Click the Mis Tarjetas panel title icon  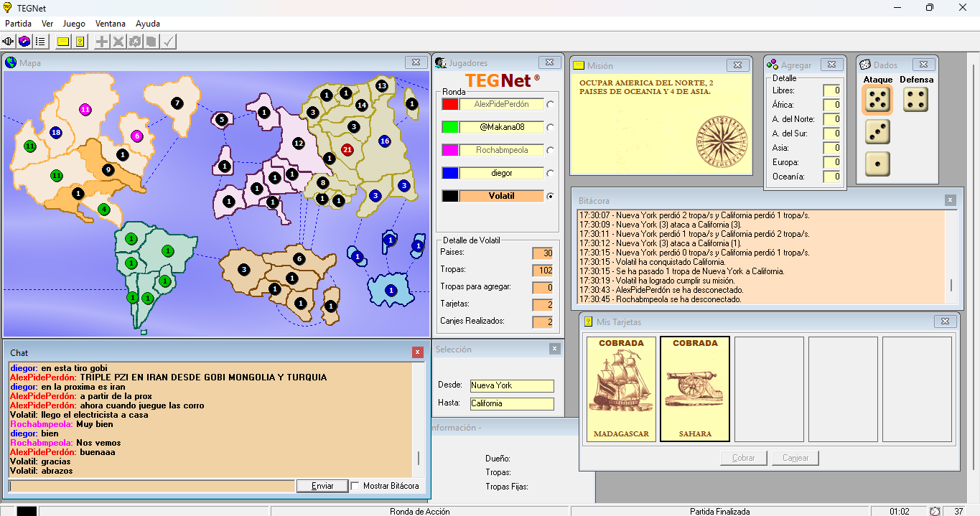(x=588, y=322)
